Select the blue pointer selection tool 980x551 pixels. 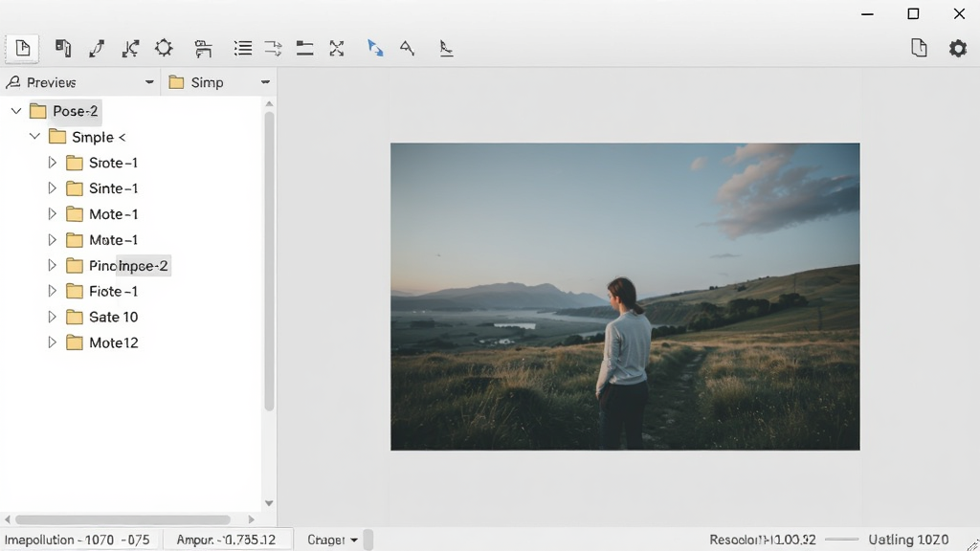click(375, 48)
